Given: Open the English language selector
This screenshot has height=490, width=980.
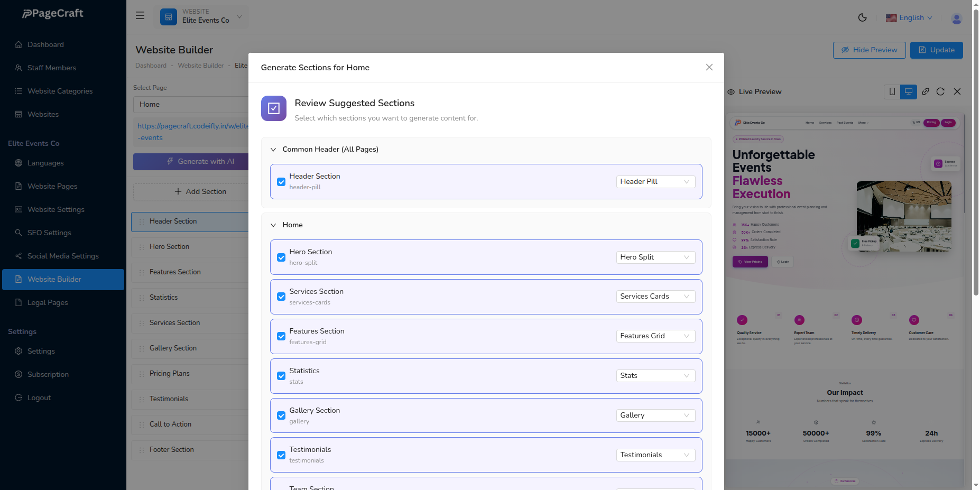Looking at the screenshot, I should point(910,18).
